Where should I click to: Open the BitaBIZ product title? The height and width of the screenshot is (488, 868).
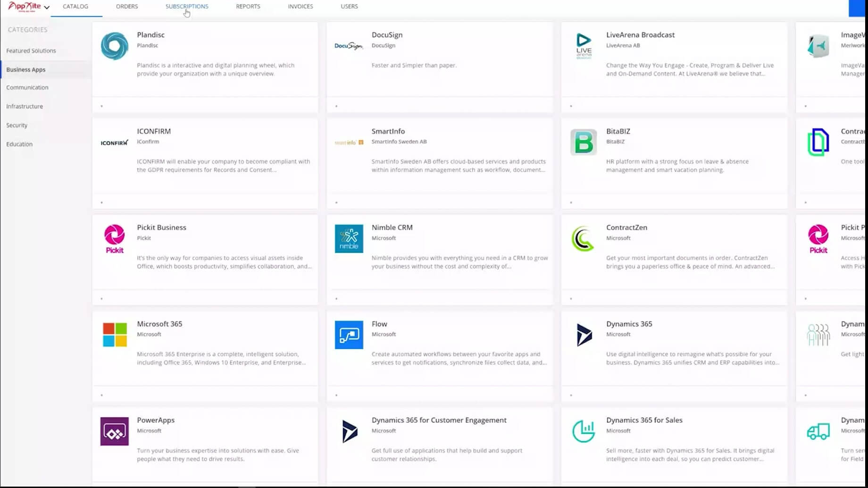click(618, 131)
